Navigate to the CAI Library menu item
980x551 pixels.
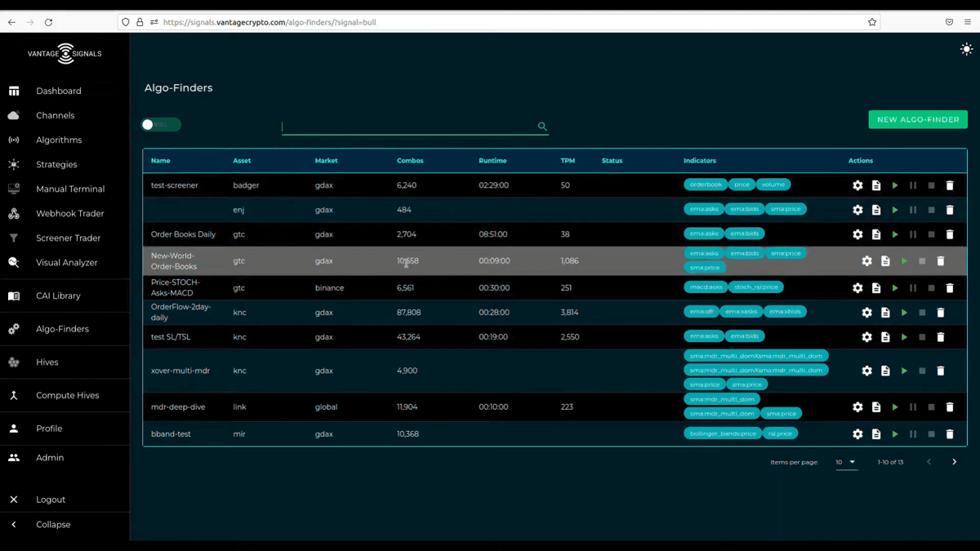pos(58,296)
